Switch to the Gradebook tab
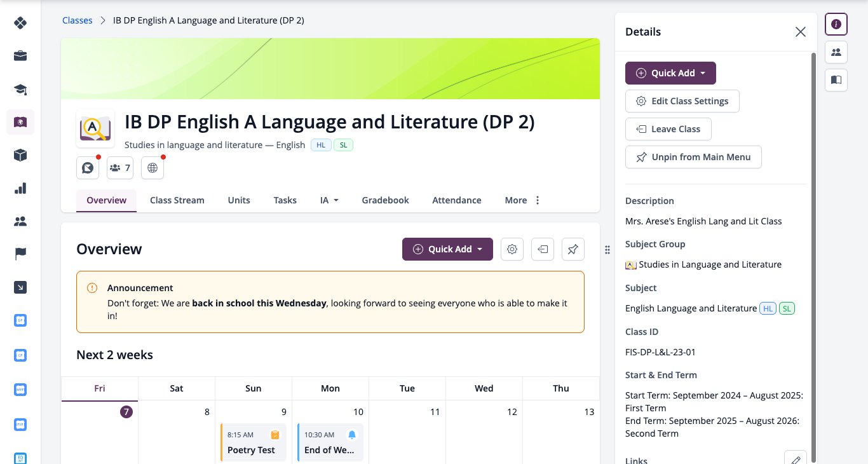This screenshot has height=464, width=868. coord(385,200)
